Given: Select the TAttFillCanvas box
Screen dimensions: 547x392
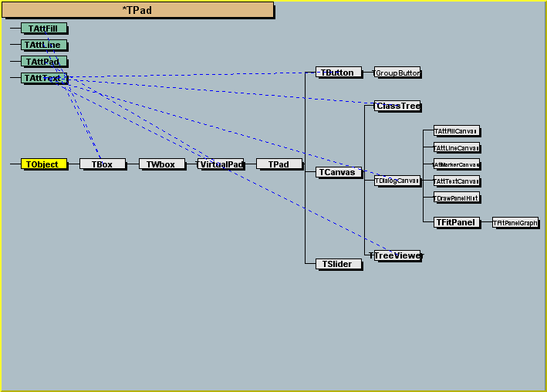Looking at the screenshot, I should 457,131.
